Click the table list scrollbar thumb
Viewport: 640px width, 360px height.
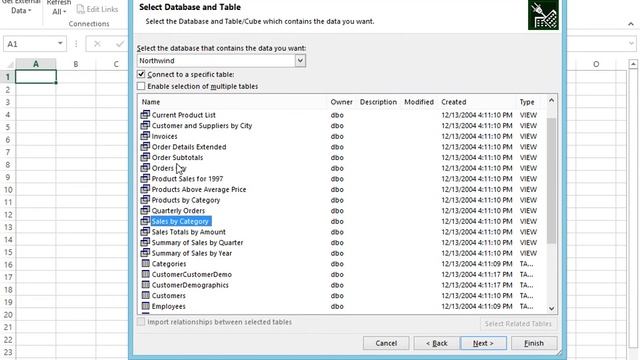point(551,180)
